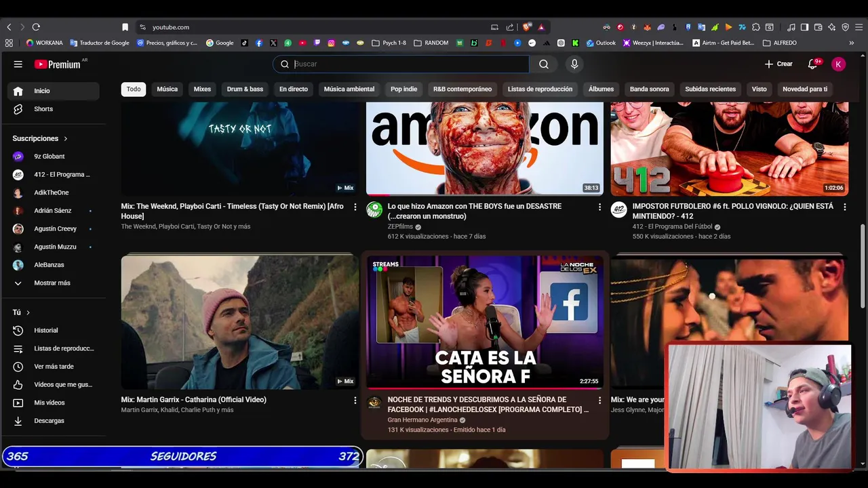This screenshot has height=488, width=868.
Task: Open the Brave Shields lion icon
Action: click(x=526, y=27)
